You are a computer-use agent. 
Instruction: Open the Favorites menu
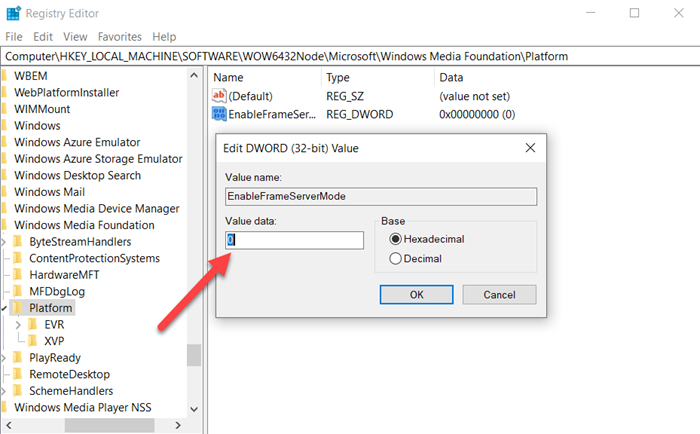[x=120, y=37]
